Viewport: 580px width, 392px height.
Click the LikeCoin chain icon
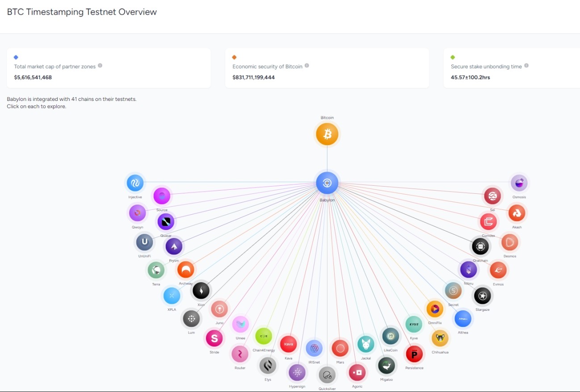(x=391, y=336)
